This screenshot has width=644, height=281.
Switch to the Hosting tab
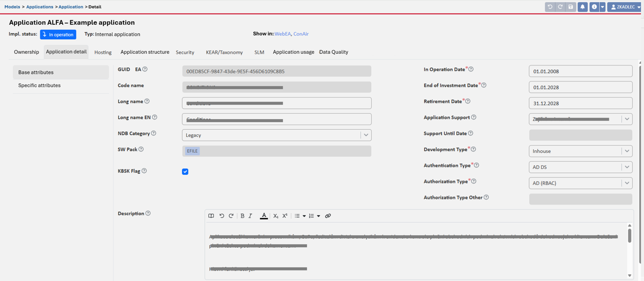[x=103, y=52]
